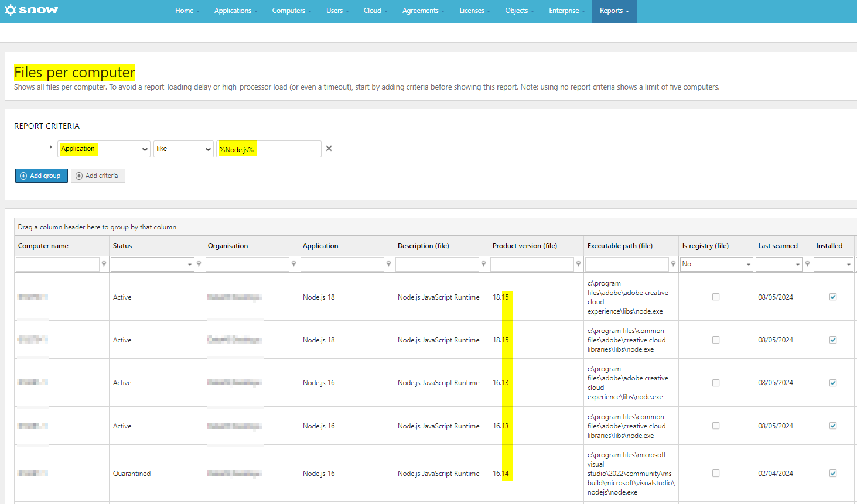This screenshot has width=857, height=504.
Task: Open the Licenses menu
Action: [x=474, y=11]
